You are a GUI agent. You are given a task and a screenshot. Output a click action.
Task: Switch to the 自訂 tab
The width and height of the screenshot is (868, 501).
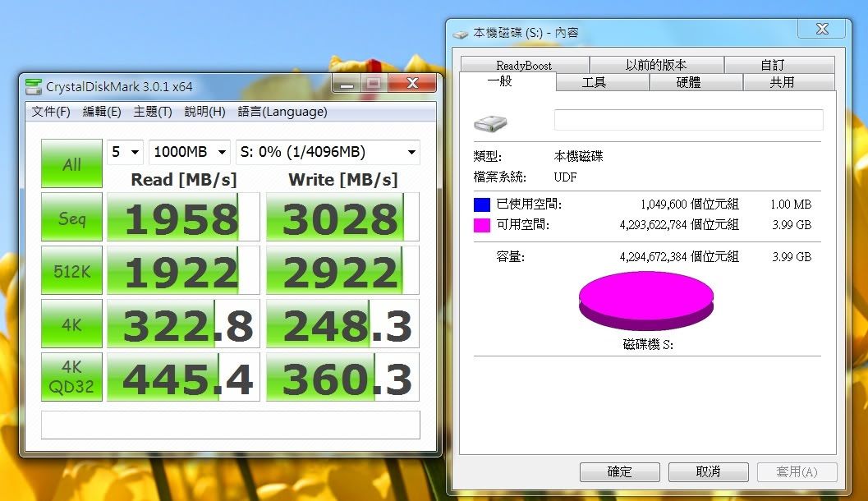[x=778, y=65]
